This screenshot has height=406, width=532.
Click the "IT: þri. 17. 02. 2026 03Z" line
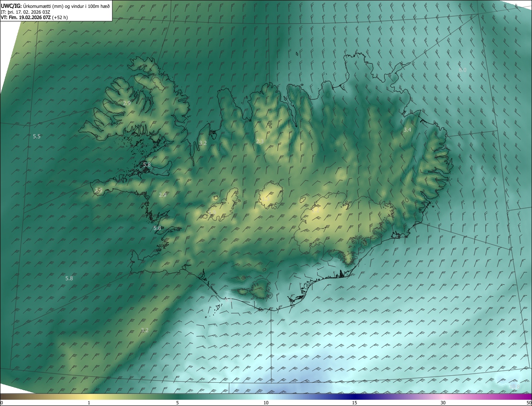[x=25, y=12]
